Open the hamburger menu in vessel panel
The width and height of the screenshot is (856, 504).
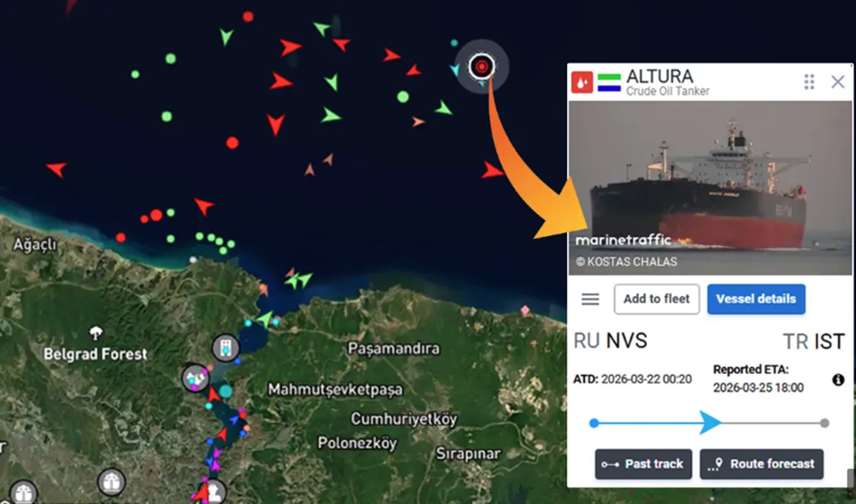tap(590, 299)
